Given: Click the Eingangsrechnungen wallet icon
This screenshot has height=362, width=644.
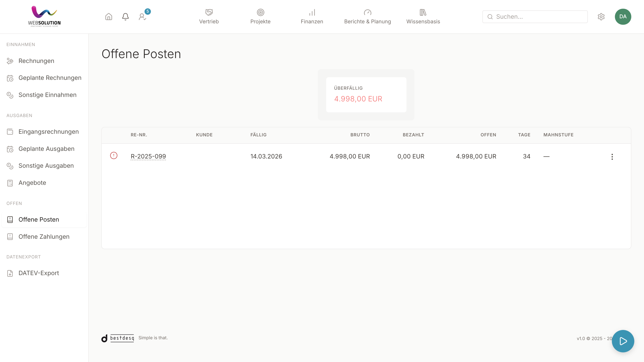Looking at the screenshot, I should click(10, 132).
